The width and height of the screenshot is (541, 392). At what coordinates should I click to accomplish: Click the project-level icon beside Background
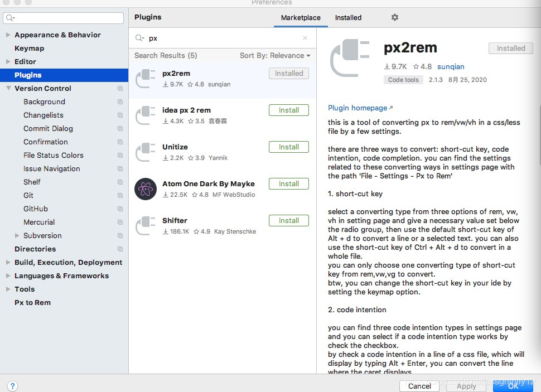tap(120, 102)
